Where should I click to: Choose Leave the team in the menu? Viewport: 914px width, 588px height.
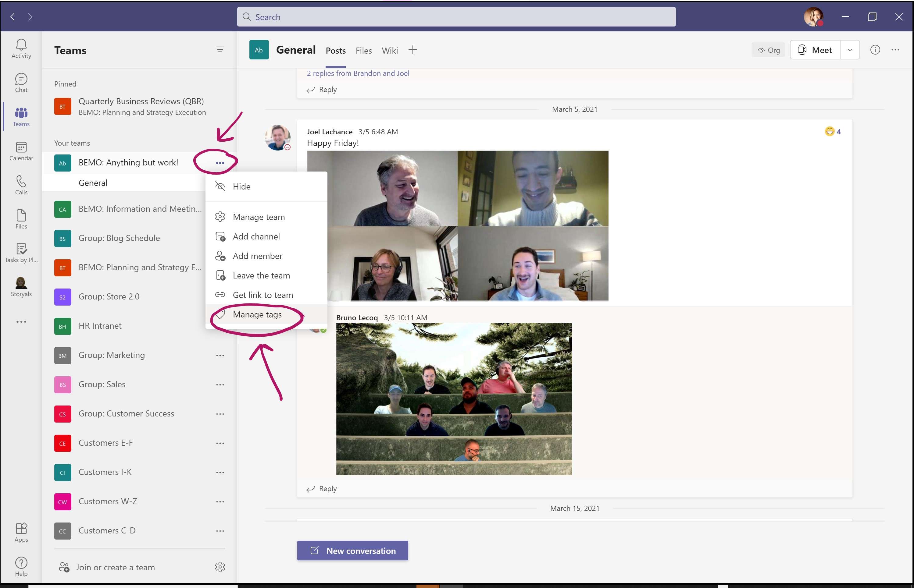click(266, 276)
